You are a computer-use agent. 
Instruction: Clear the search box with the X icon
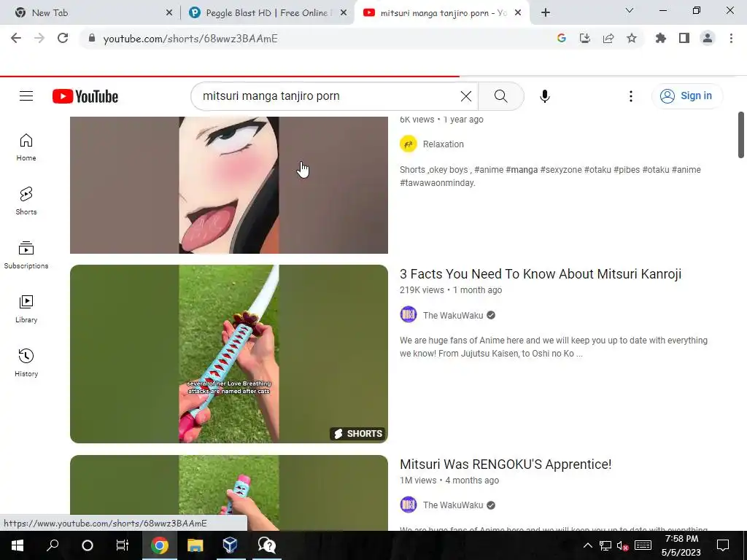[x=466, y=96]
